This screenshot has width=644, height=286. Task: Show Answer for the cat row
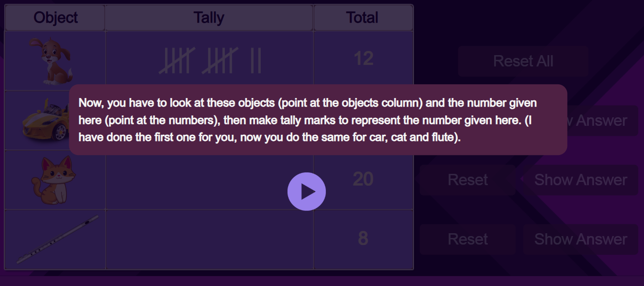(x=580, y=180)
